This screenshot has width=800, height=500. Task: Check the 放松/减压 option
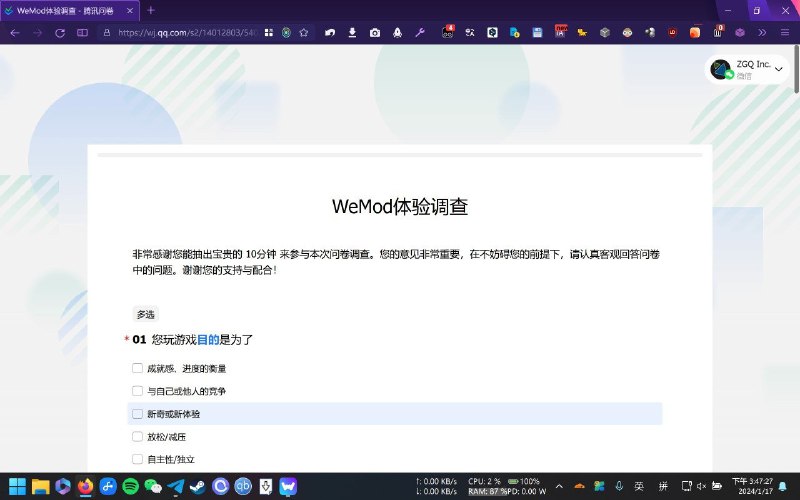138,437
